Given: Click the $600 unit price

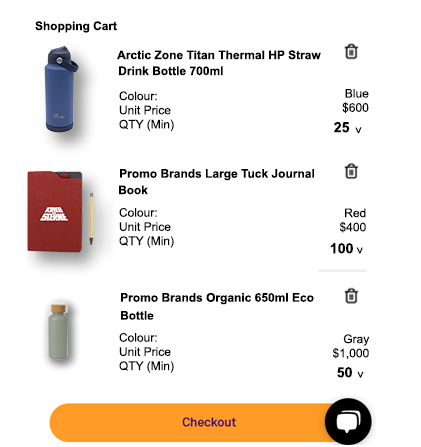Looking at the screenshot, I should (x=355, y=108).
